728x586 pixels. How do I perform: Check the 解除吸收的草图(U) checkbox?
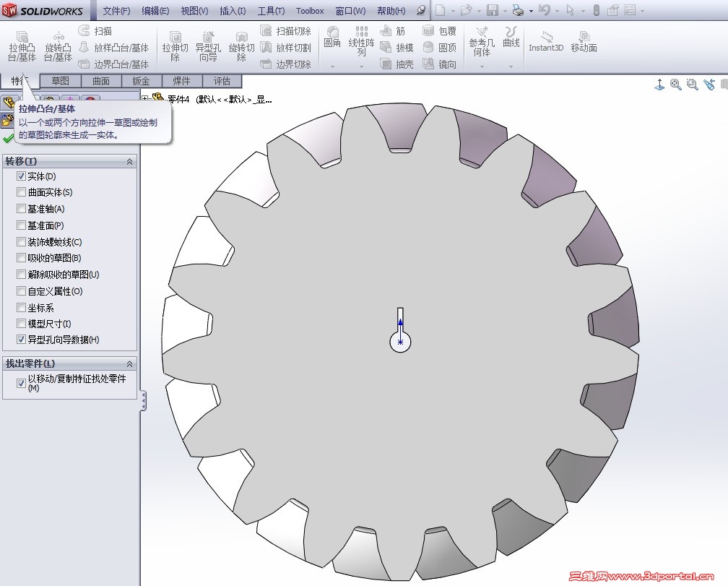[x=21, y=275]
